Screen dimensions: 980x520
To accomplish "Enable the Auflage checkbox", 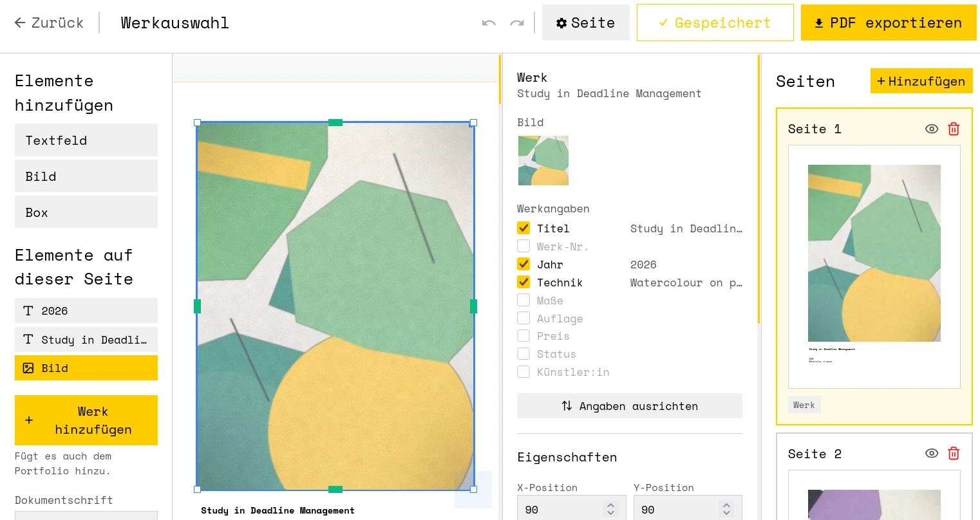I will tap(523, 319).
